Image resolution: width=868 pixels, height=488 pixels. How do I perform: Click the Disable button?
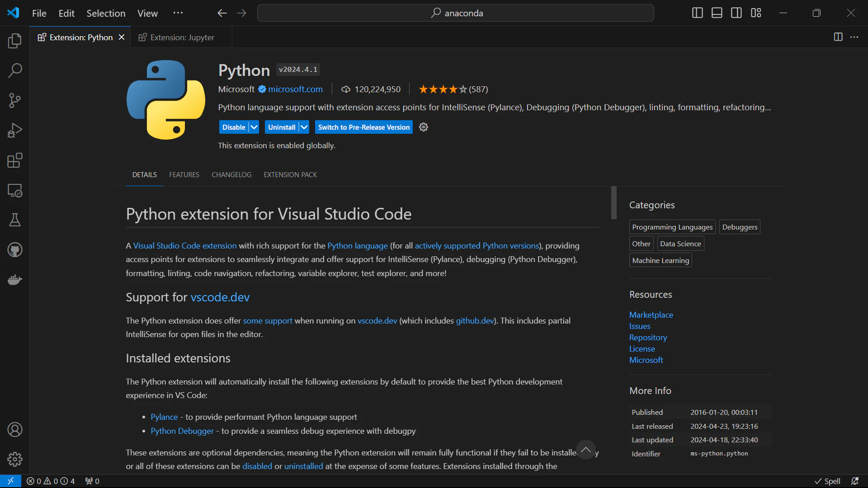click(234, 127)
